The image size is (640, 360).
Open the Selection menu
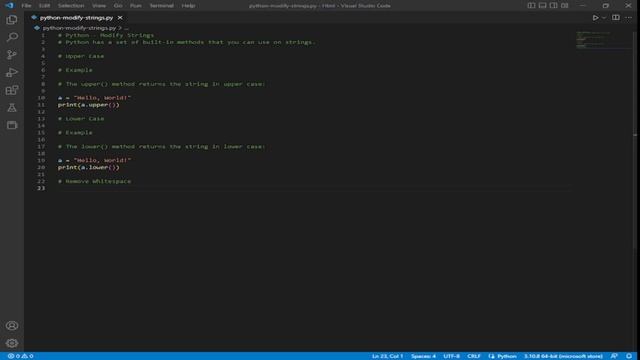pyautogui.click(x=71, y=6)
